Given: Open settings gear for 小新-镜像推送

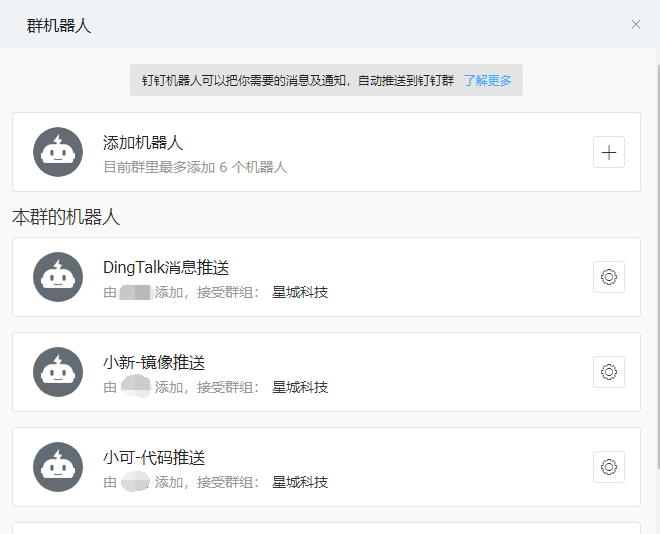Looking at the screenshot, I should 609,372.
